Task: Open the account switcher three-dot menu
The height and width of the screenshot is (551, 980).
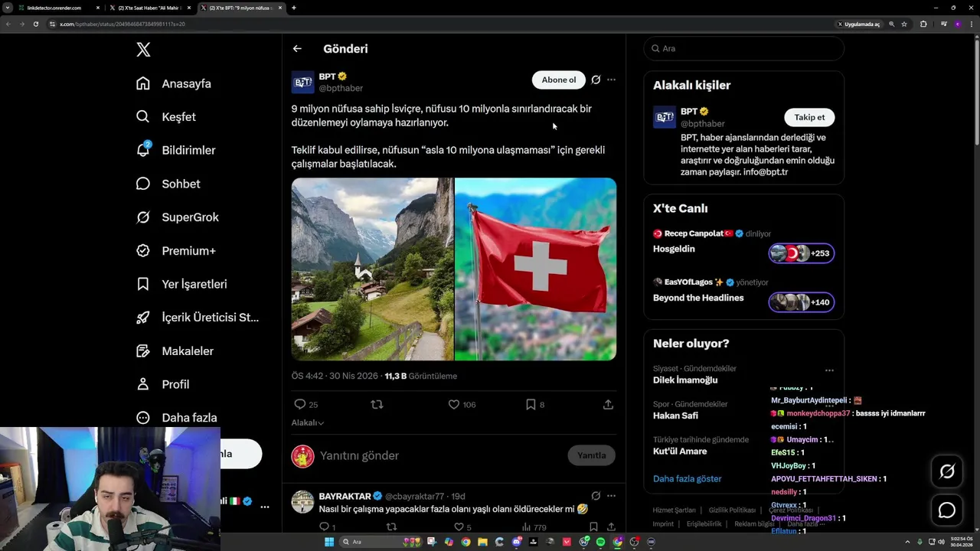Action: (x=265, y=507)
